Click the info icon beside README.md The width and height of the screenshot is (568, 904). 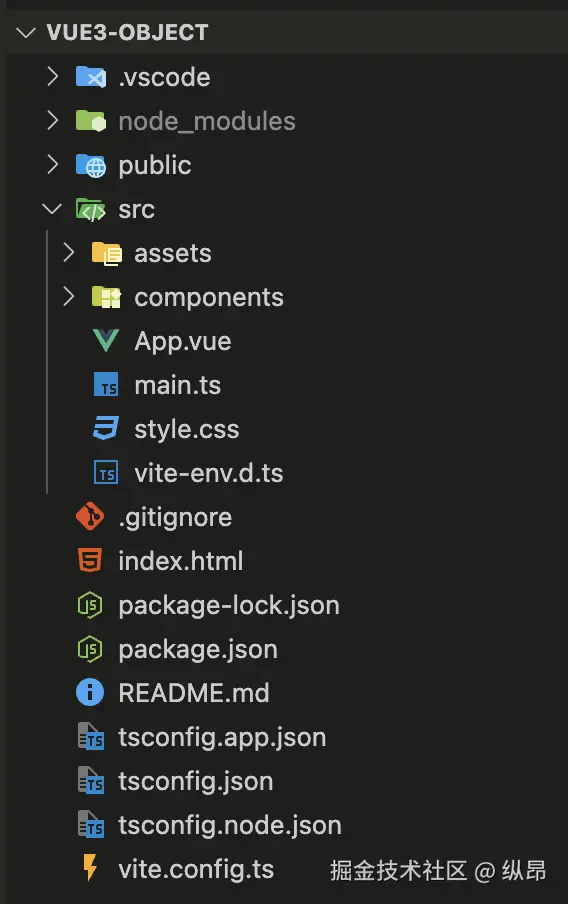point(90,692)
